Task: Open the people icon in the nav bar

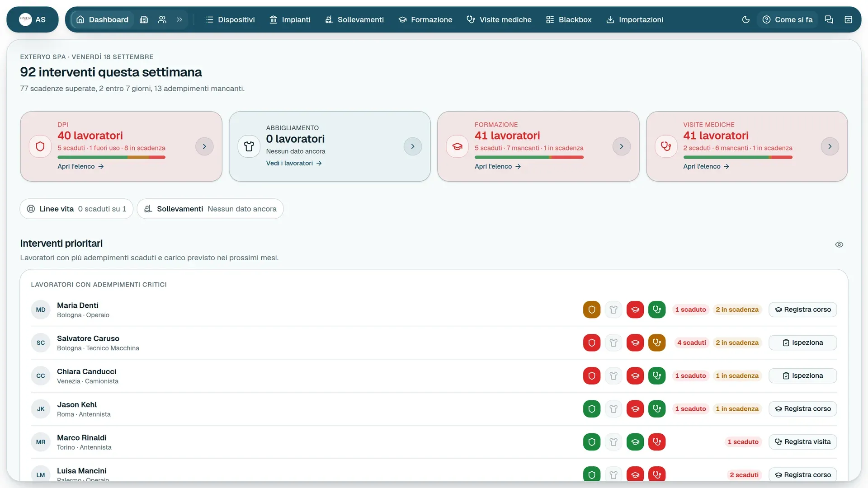Action: coord(162,19)
